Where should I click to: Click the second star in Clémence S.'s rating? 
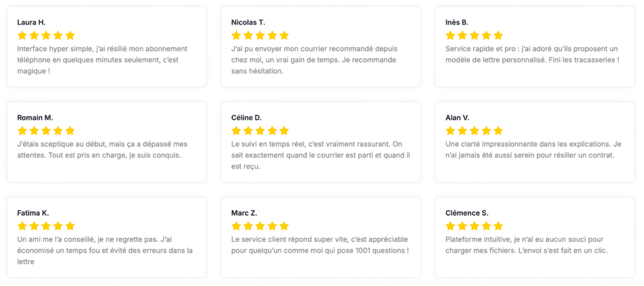coord(462,226)
